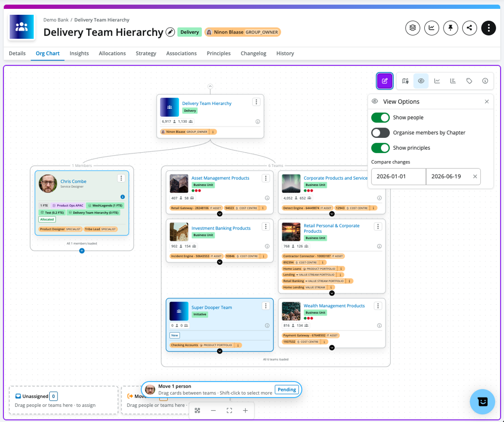Open the tag icon in toolbar
Screen dimensions: 504x422
click(x=469, y=81)
